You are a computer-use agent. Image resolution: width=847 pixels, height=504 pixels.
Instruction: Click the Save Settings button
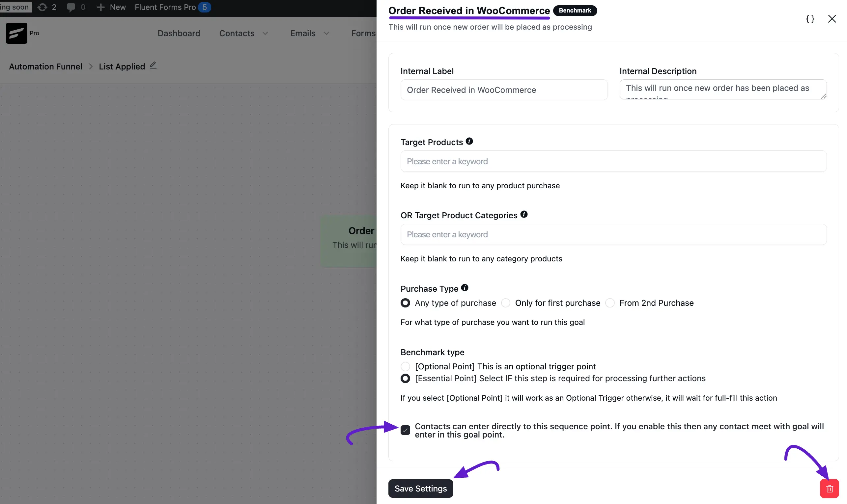(x=421, y=489)
